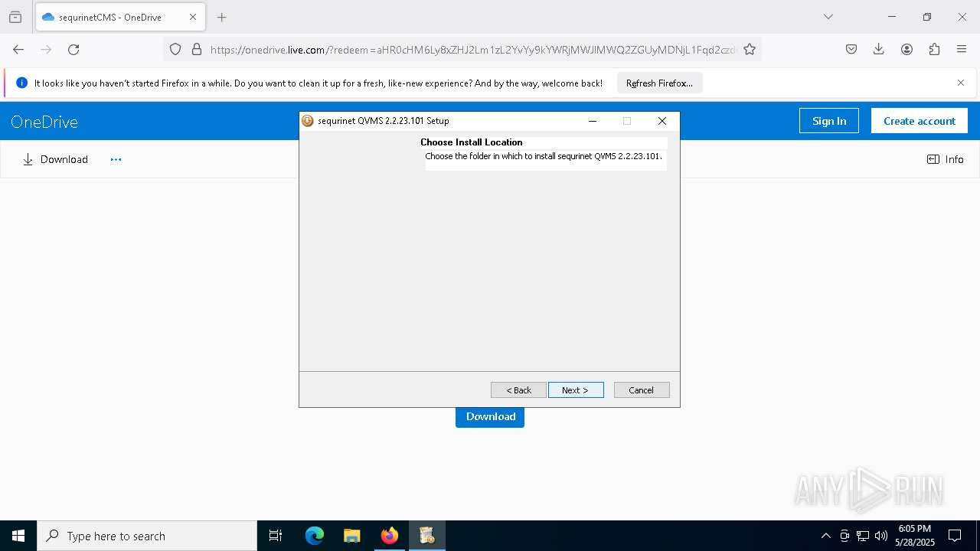The image size is (980, 551).
Task: Open Task View on taskbar
Action: (276, 536)
